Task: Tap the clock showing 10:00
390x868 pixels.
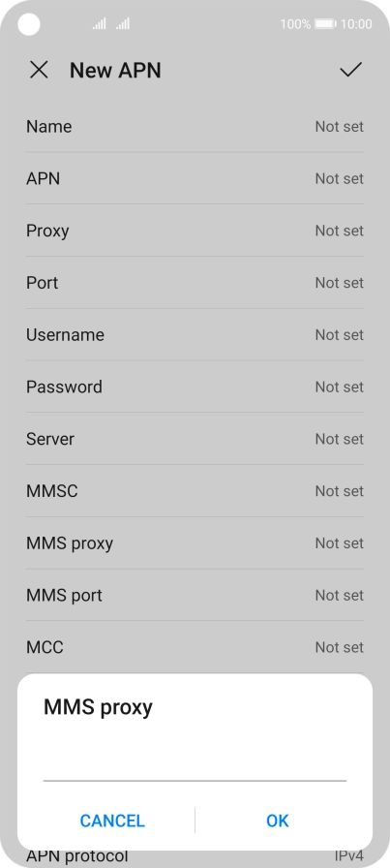Action: [x=356, y=24]
